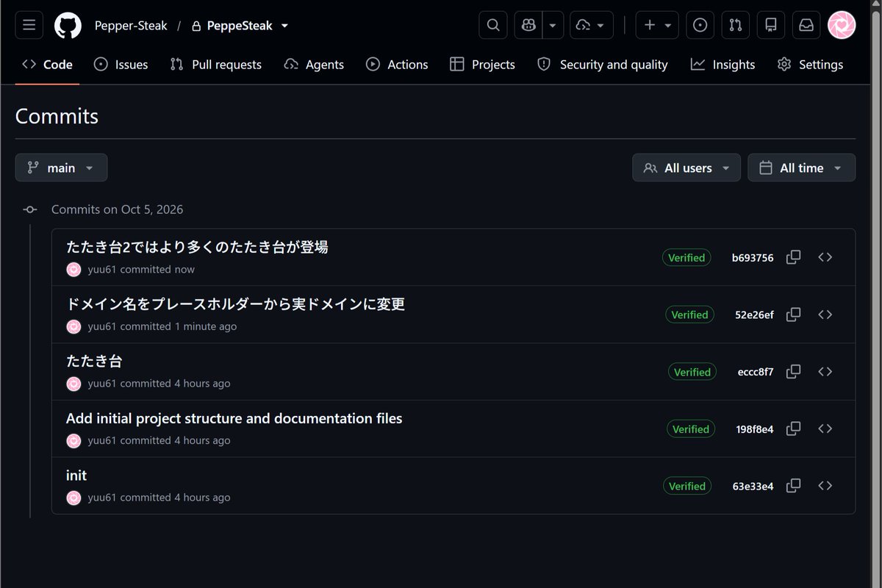
Task: Open the Security and quality tab
Action: pyautogui.click(x=603, y=65)
